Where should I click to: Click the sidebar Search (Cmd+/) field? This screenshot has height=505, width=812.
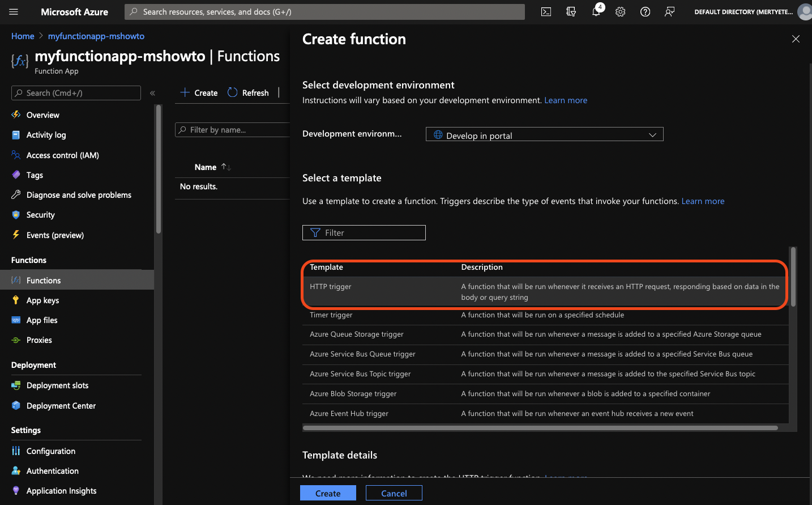(76, 93)
